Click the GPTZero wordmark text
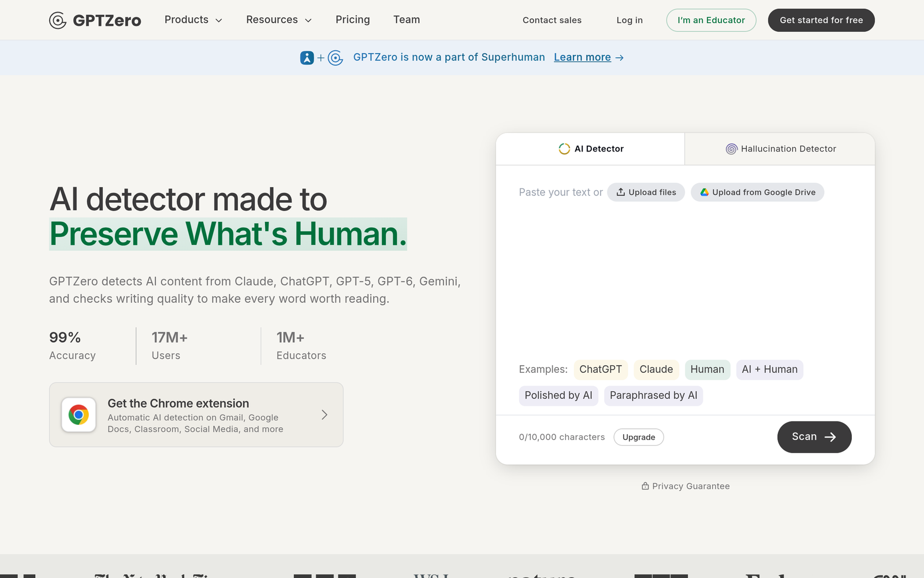Screen dimensions: 924x578 [107, 20]
